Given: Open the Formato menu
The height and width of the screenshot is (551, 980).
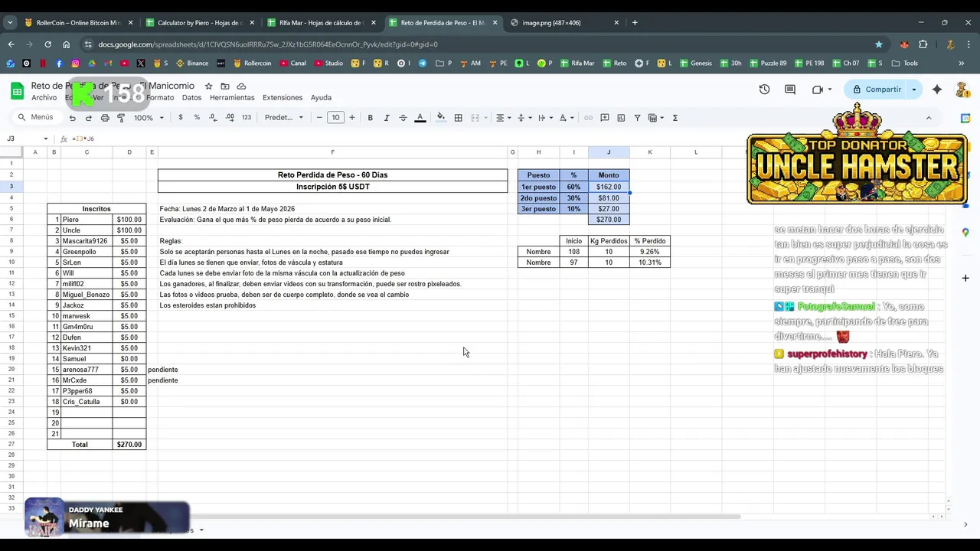Looking at the screenshot, I should coord(160,97).
